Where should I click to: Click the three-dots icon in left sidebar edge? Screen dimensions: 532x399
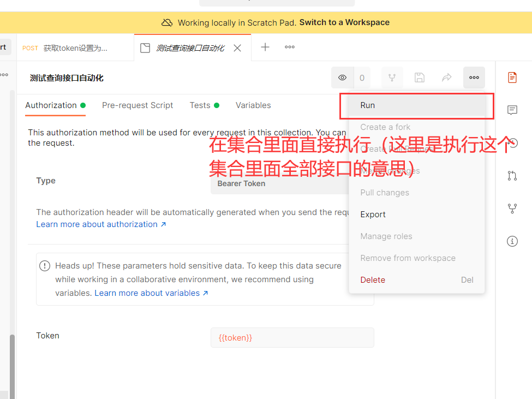(4, 75)
